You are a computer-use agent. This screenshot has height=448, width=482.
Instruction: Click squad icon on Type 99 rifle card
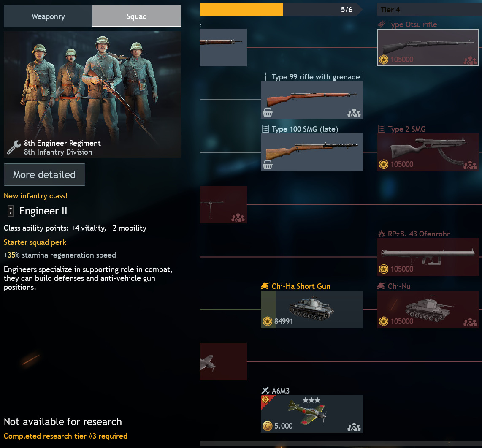354,113
